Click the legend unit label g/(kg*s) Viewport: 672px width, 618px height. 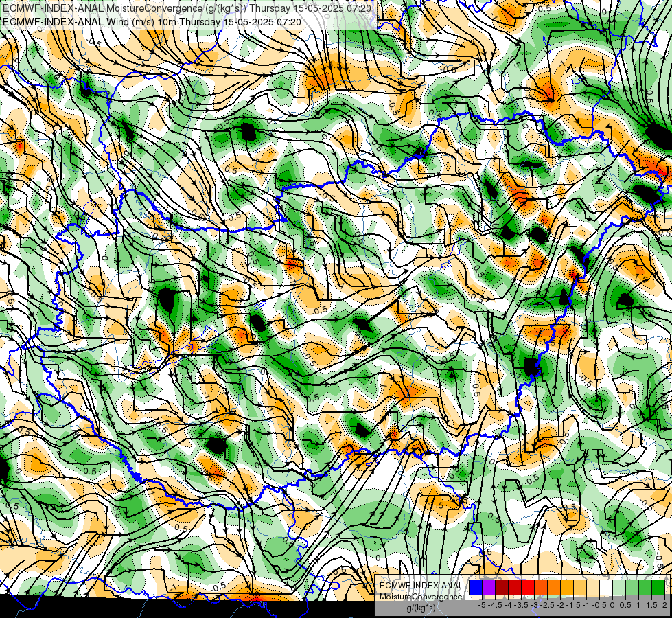pyautogui.click(x=421, y=608)
